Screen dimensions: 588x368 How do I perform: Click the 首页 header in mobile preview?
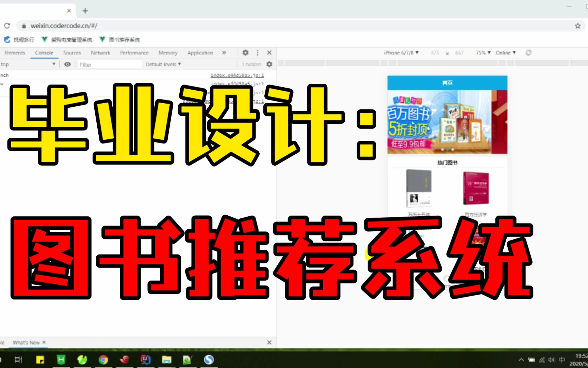pyautogui.click(x=447, y=83)
